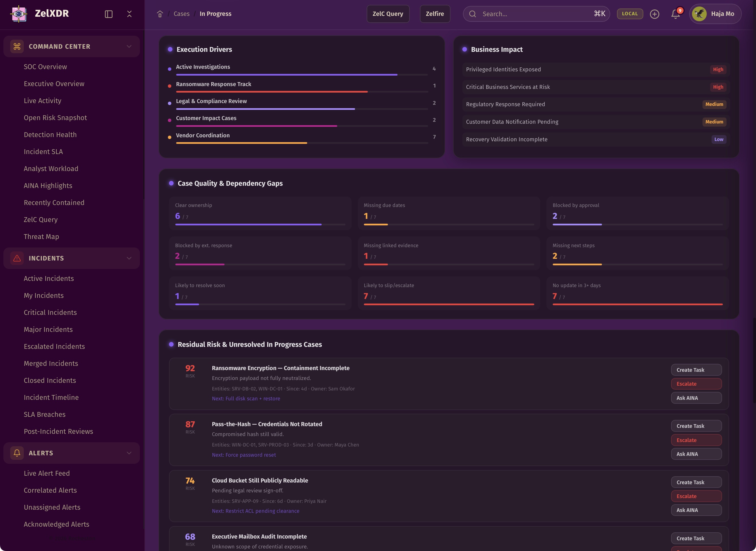
Task: Collapse the Command Center section chevron
Action: pos(129,46)
